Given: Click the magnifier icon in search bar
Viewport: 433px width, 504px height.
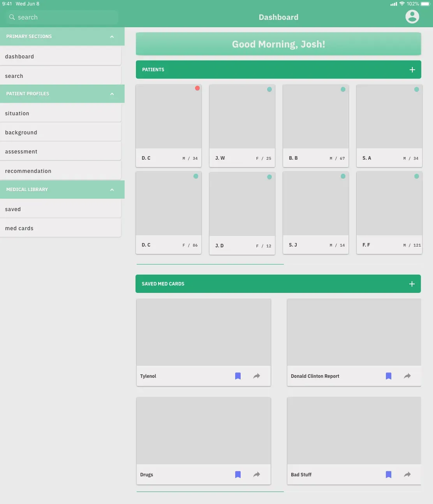Looking at the screenshot, I should click(12, 17).
